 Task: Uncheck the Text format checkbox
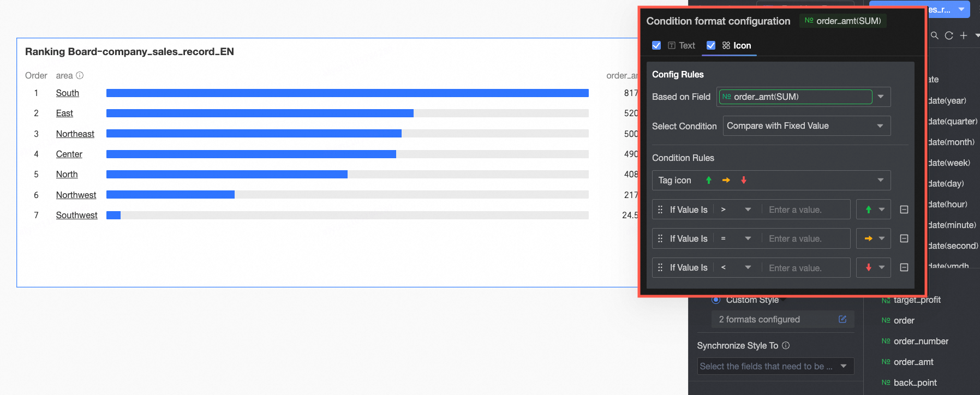[656, 45]
